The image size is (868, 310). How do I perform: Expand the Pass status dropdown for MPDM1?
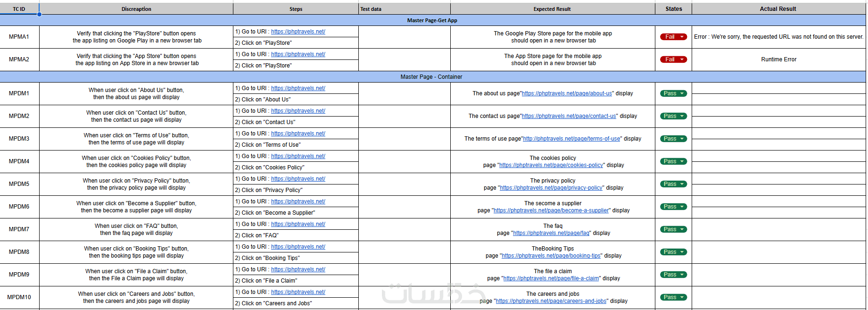[682, 93]
